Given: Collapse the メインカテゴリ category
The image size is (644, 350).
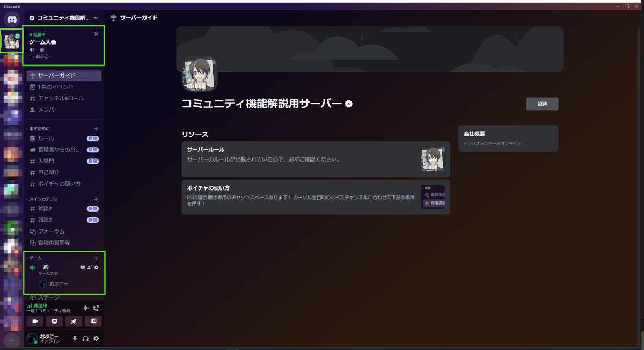Looking at the screenshot, I should click(x=42, y=199).
